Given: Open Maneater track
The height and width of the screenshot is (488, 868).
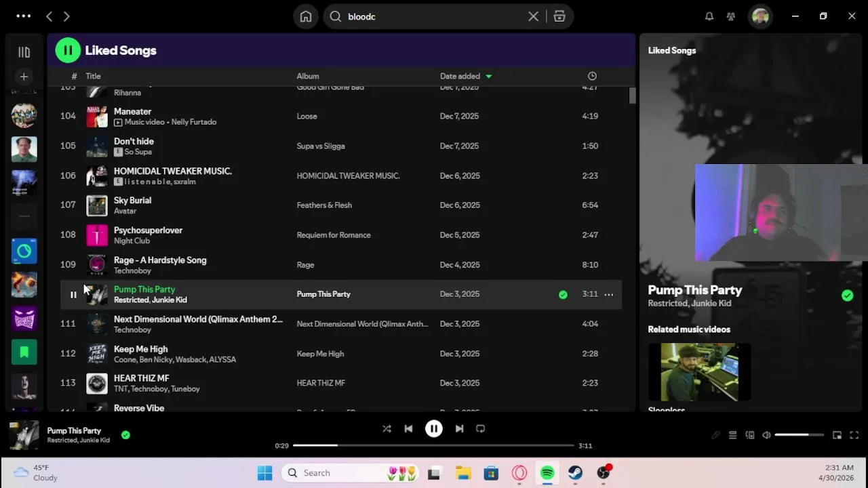Looking at the screenshot, I should [132, 111].
